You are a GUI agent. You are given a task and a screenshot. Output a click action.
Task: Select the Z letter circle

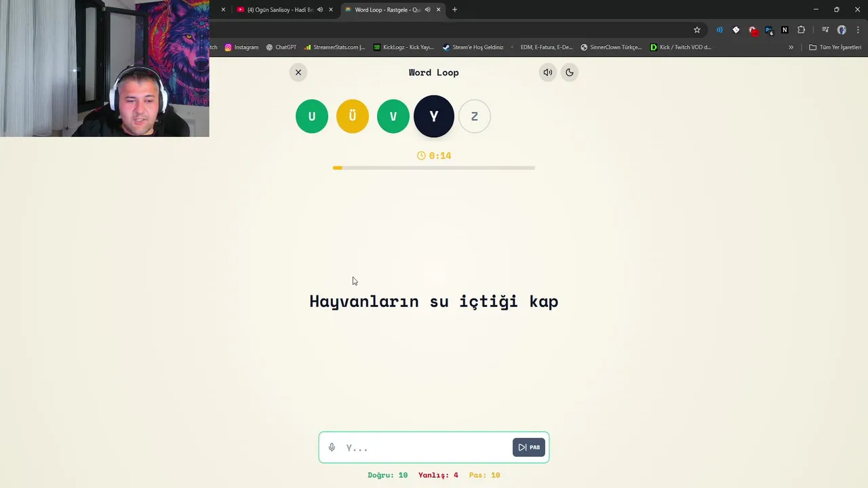[475, 117]
